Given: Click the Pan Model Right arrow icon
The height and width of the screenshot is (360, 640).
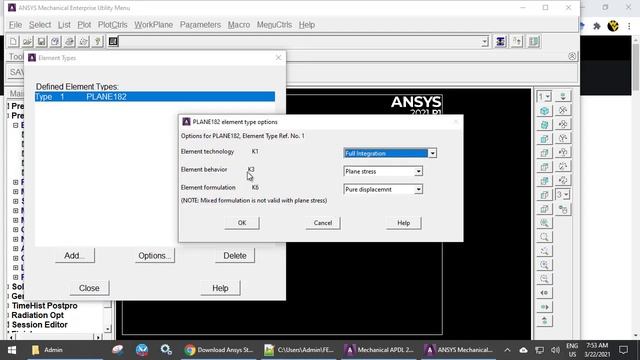Looking at the screenshot, I should 544,307.
